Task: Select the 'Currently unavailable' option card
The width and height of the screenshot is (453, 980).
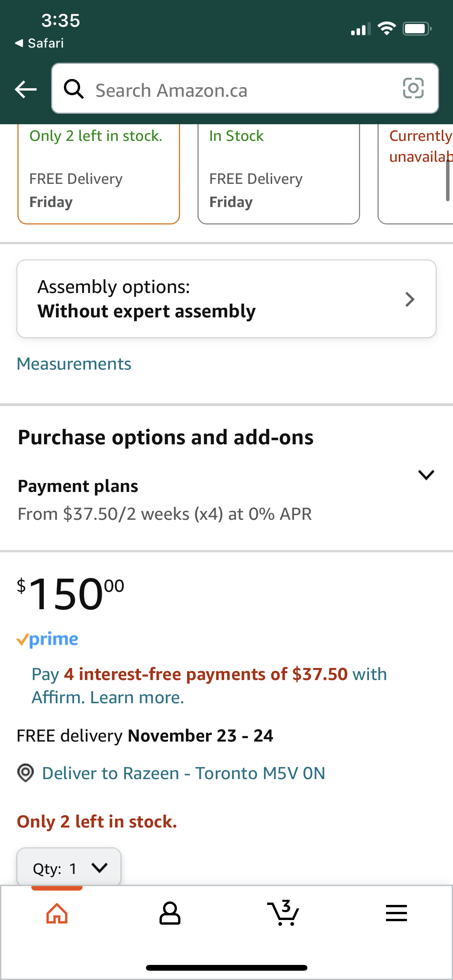Action: coord(415,174)
